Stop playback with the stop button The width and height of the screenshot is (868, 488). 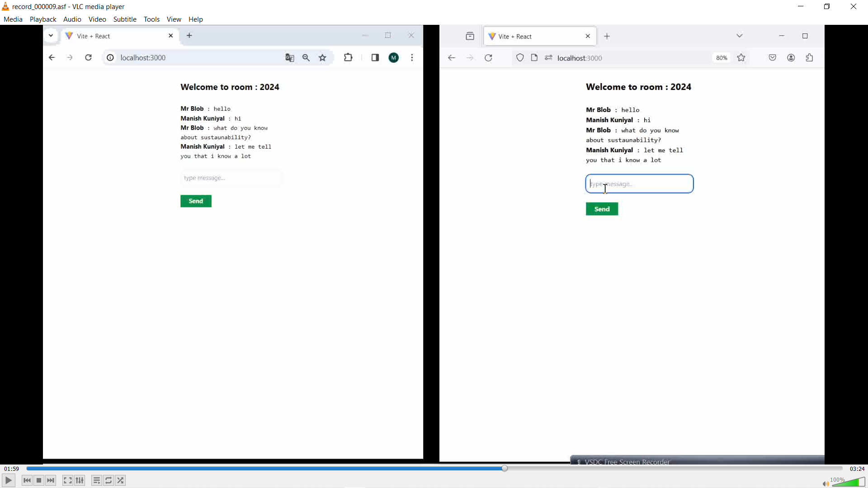[x=39, y=480]
